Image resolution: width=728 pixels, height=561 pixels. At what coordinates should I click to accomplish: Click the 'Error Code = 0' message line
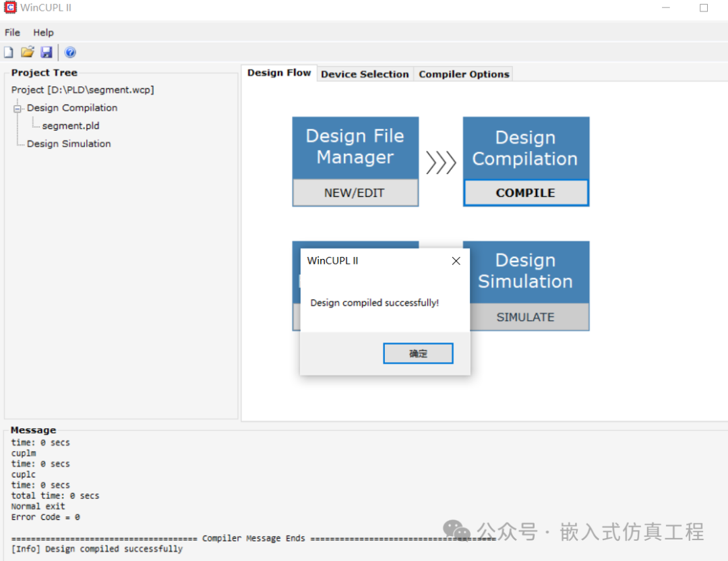[x=46, y=517]
